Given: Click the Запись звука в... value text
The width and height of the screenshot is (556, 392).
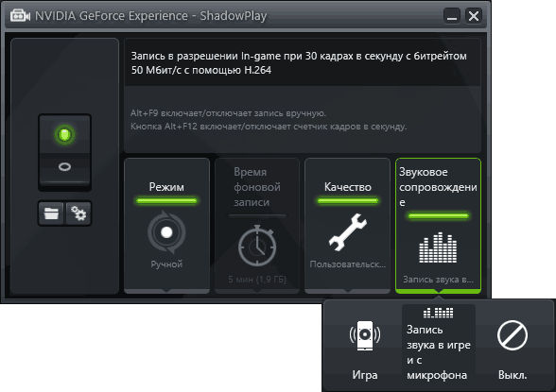Looking at the screenshot, I should tap(439, 280).
